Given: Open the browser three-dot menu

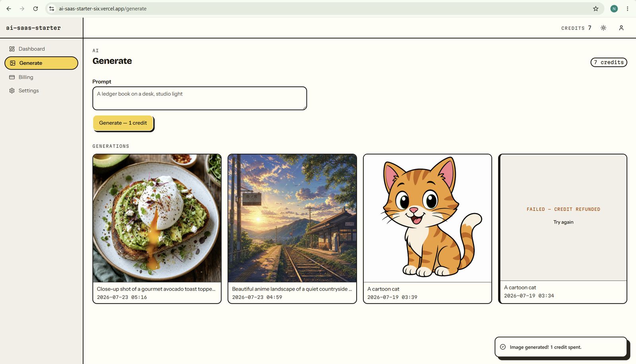Looking at the screenshot, I should click(628, 8).
